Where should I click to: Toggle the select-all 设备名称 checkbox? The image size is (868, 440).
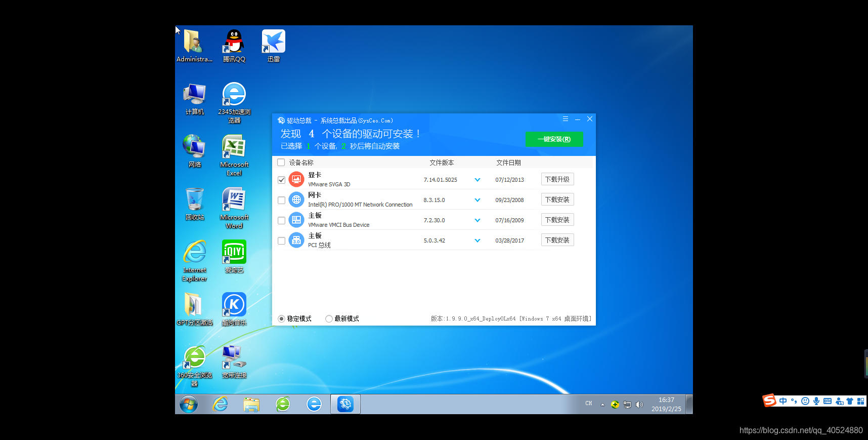(281, 163)
